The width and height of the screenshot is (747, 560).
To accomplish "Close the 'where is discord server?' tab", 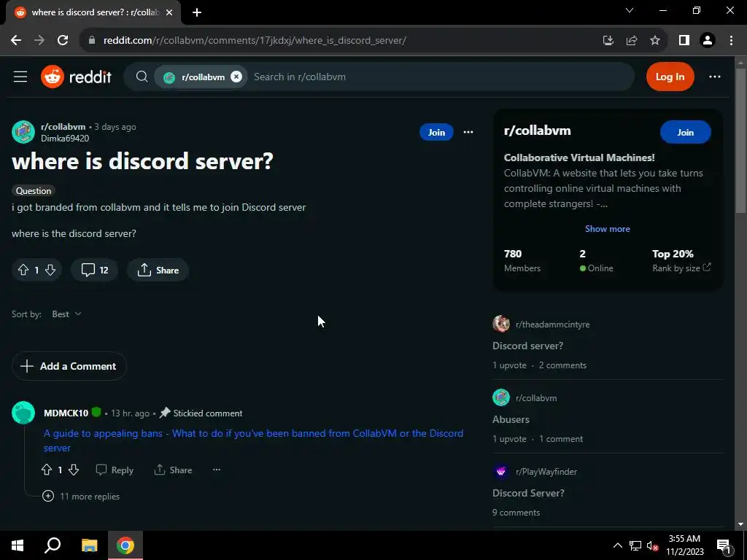I will pos(169,12).
